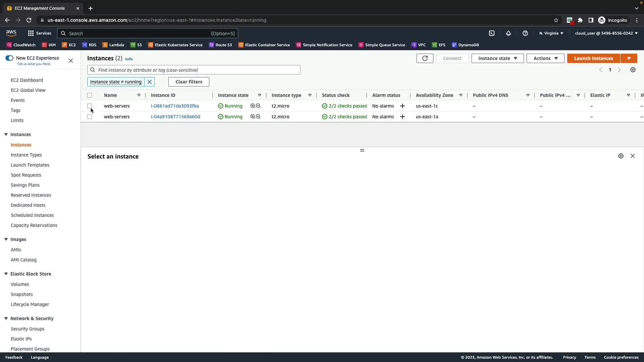Open the Instance state dropdown
The width and height of the screenshot is (644, 362).
(497, 58)
